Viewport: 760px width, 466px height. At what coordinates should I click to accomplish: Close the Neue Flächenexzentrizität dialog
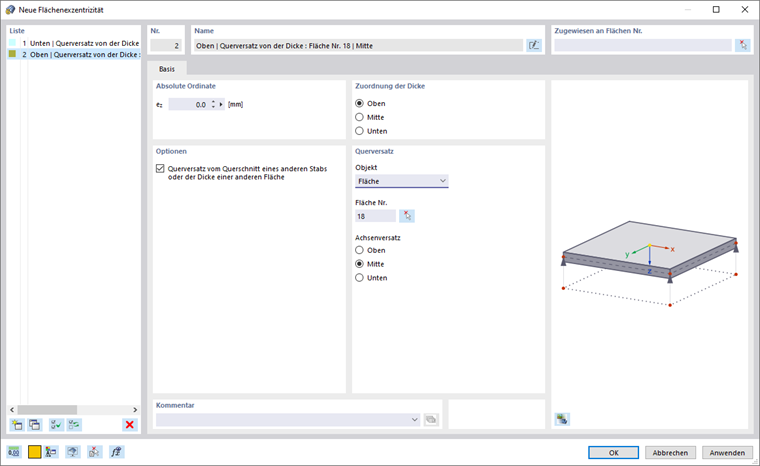pyautogui.click(x=744, y=10)
